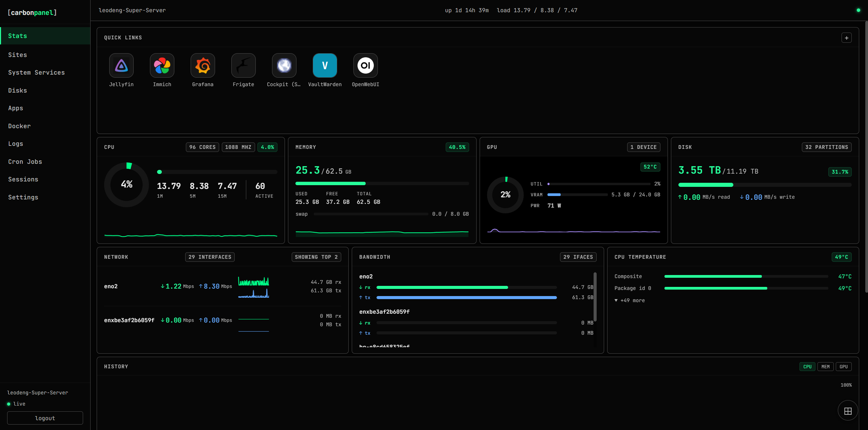Click the bandwidth panel scrollbar
The height and width of the screenshot is (430, 868).
[595, 297]
